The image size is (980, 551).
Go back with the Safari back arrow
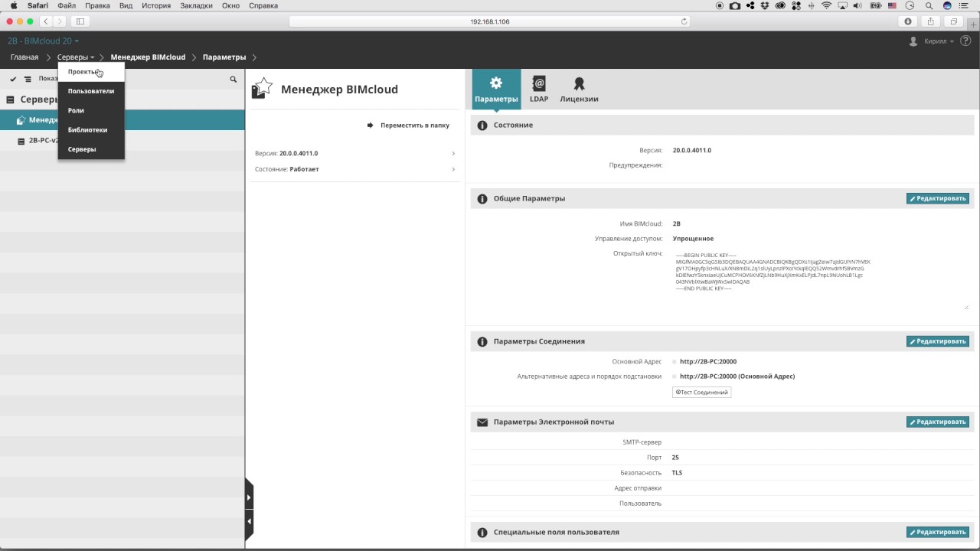tap(45, 21)
